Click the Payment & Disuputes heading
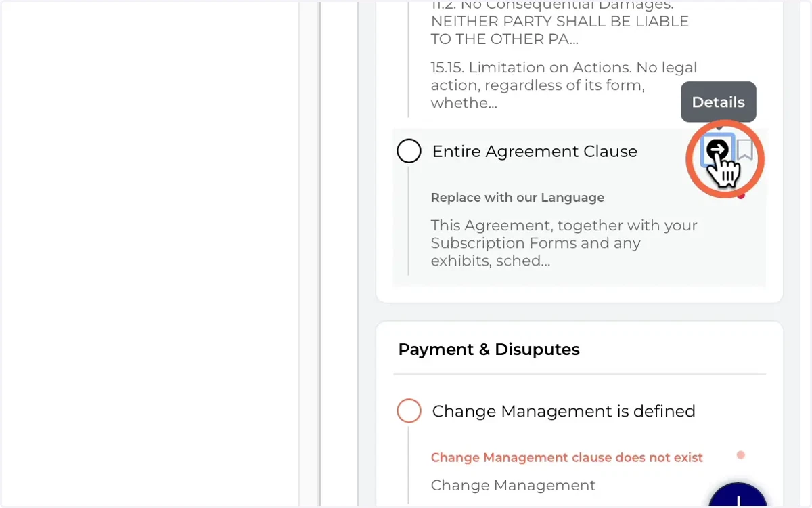Image resolution: width=812 pixels, height=508 pixels. [489, 350]
